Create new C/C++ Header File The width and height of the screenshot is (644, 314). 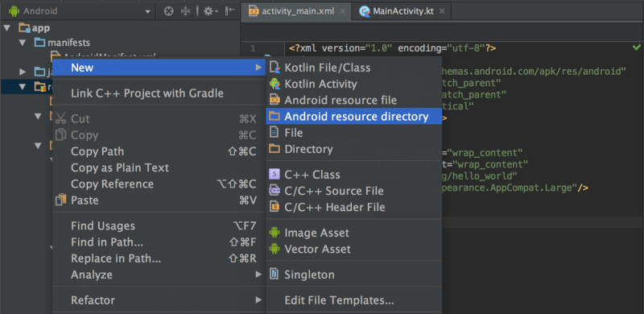coord(354,207)
